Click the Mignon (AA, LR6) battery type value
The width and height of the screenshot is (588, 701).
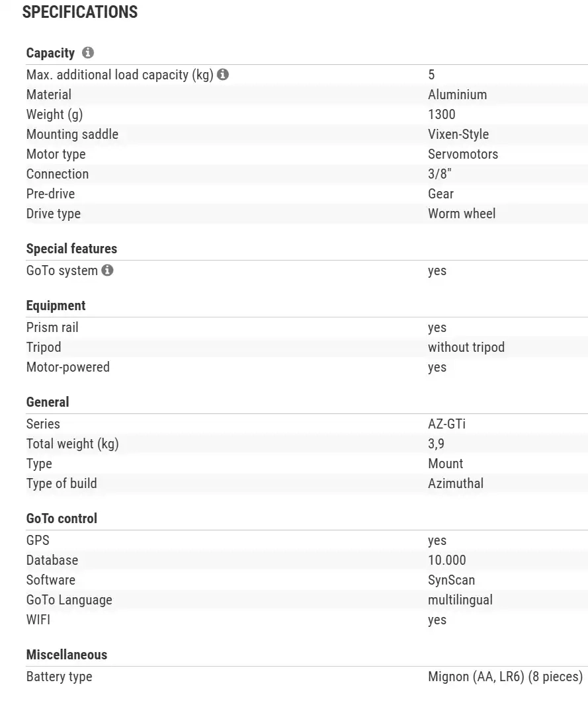[x=505, y=677]
